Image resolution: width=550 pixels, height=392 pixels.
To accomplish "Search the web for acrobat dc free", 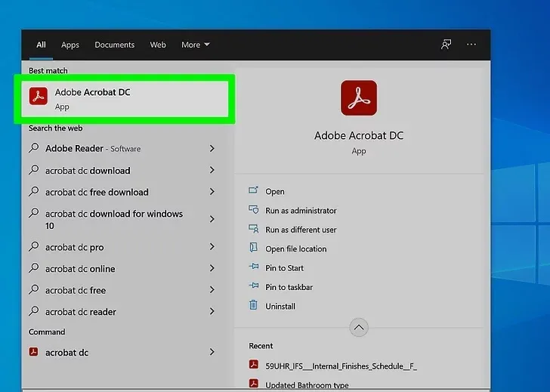I will (76, 290).
